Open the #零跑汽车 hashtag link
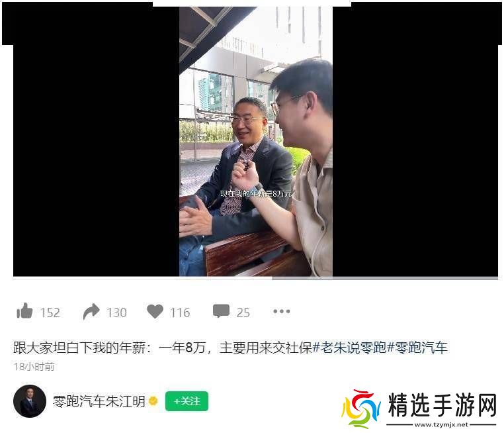The height and width of the screenshot is (433, 504). click(x=417, y=348)
